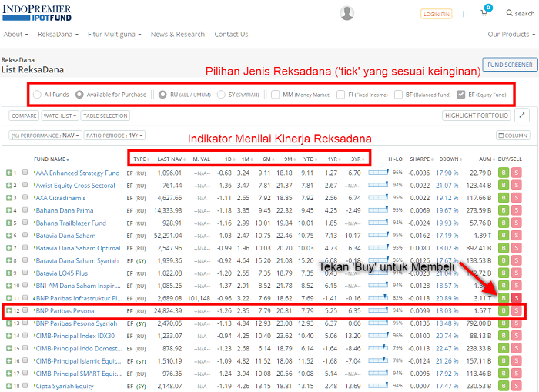
Task: Click buy B icon for CIMB-Principal SMART Equity
Action: pyautogui.click(x=504, y=374)
